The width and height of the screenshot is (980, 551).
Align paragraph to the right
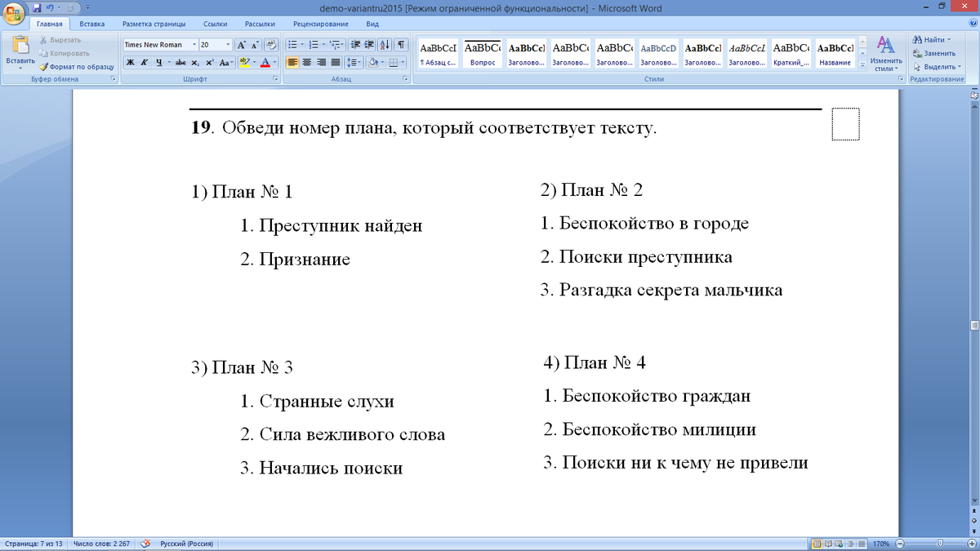(x=321, y=62)
